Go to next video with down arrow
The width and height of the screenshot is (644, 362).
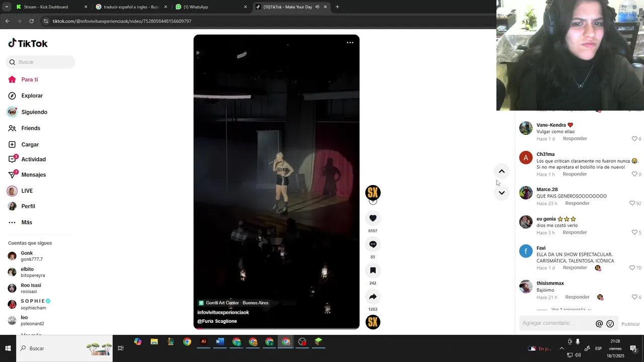(x=502, y=193)
